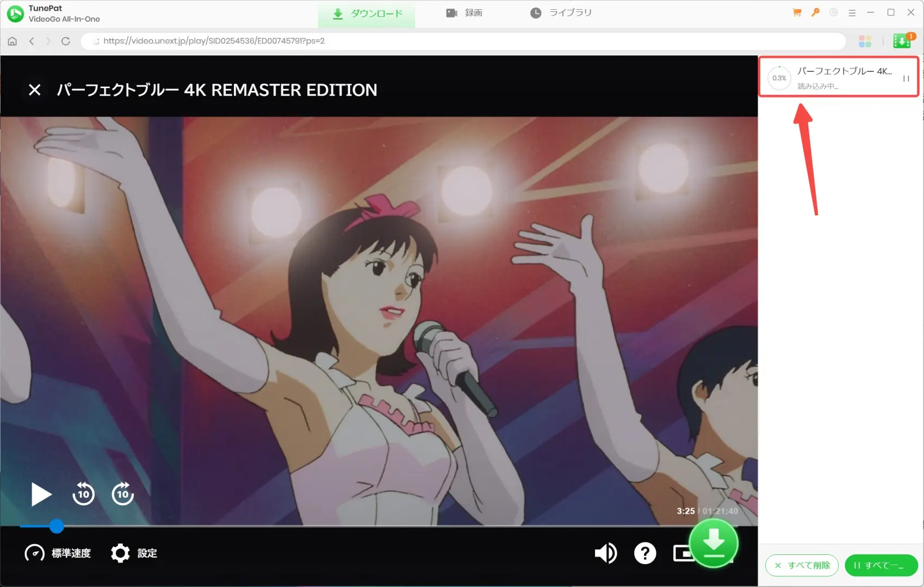Open the hamburger menu
The height and width of the screenshot is (587, 924).
[x=852, y=13]
